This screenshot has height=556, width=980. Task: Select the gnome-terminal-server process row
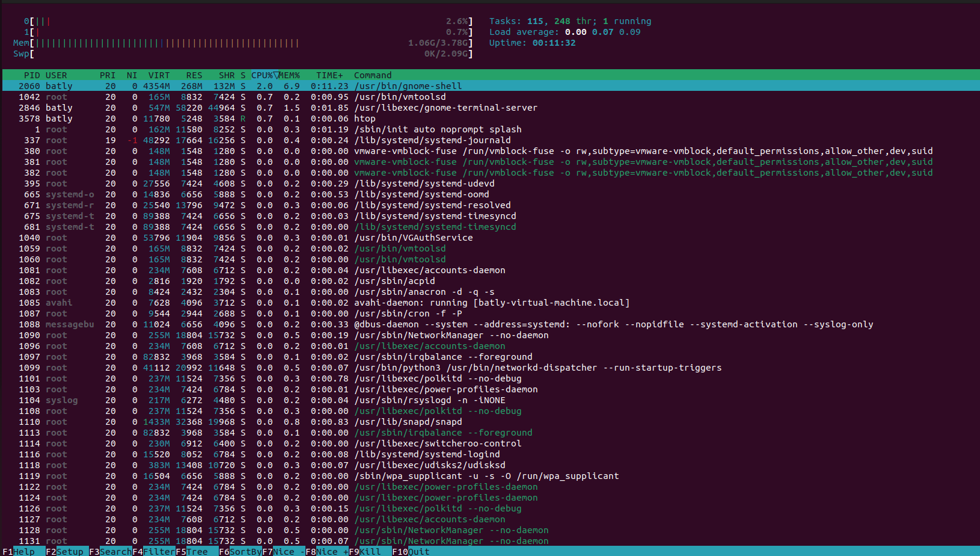tap(445, 108)
